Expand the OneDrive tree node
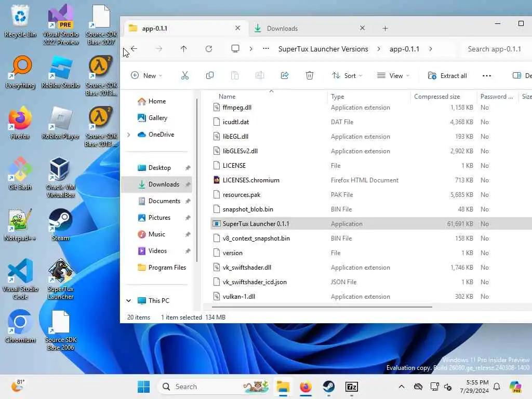The height and width of the screenshot is (399, 532). pyautogui.click(x=129, y=135)
